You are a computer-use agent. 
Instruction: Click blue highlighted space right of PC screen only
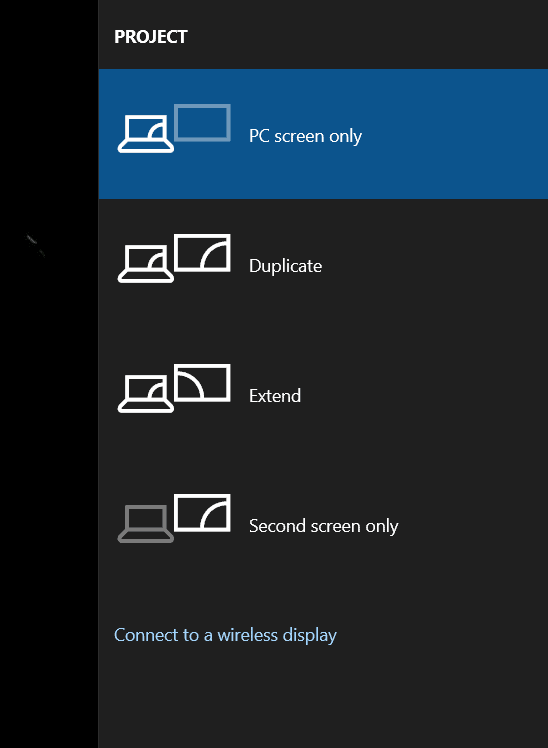click(453, 134)
